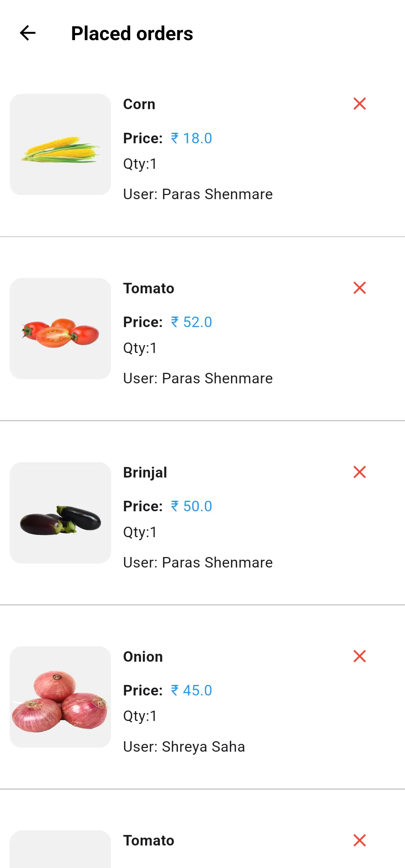Screen dimensions: 405x868
Task: Tap User: Shreya Saha on Onion order
Action: [184, 747]
